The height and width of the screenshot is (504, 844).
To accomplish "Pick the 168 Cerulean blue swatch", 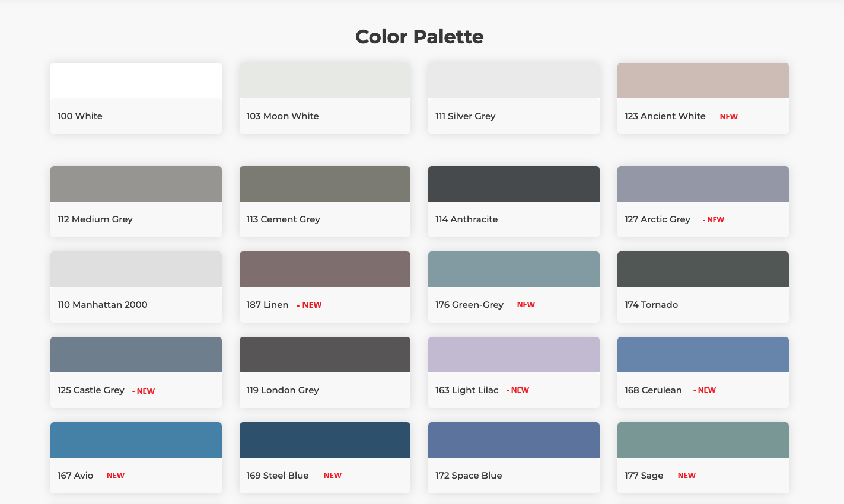I will (x=703, y=355).
